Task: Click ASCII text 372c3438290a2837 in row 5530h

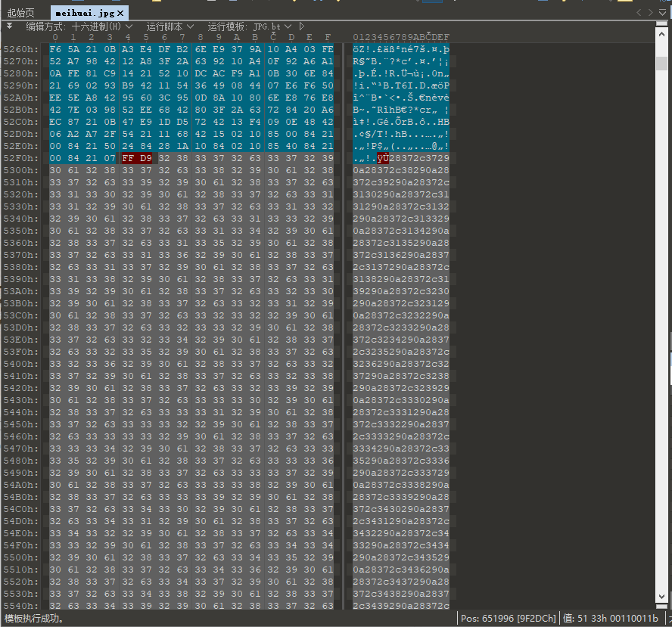Action: pos(401,594)
